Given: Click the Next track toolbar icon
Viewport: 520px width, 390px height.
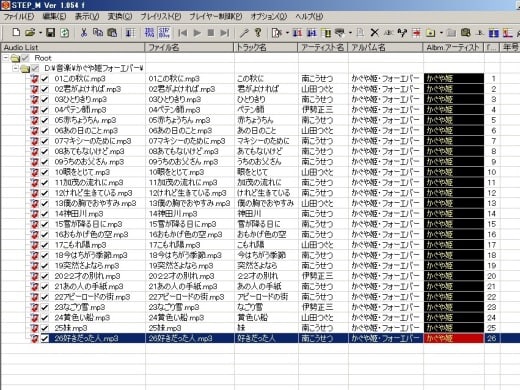Looking at the screenshot, I should [x=225, y=33].
